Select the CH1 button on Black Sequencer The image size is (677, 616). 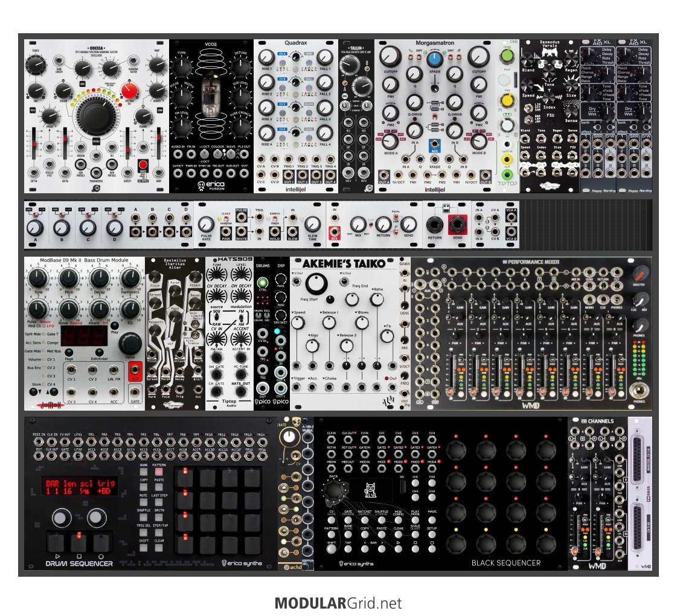tap(415, 484)
